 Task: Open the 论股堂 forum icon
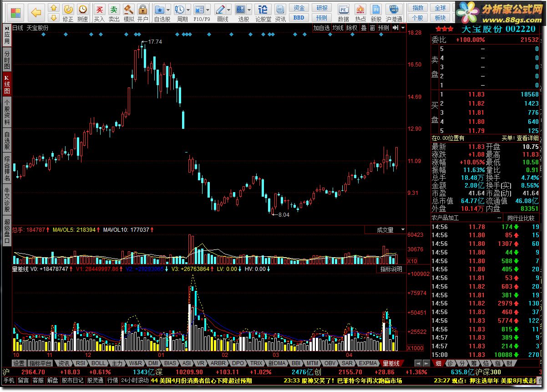point(263,13)
